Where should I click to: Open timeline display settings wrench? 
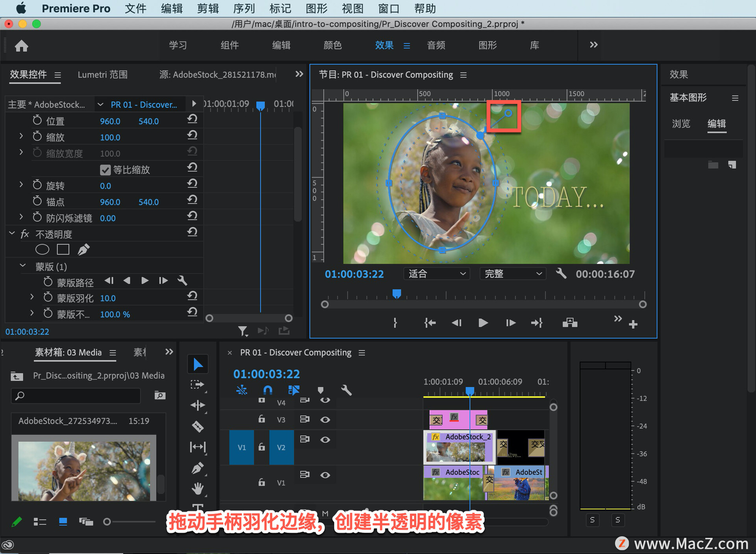[x=346, y=390]
